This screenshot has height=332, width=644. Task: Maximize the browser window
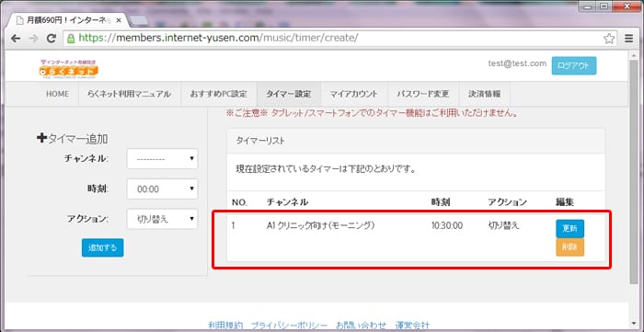604,6
